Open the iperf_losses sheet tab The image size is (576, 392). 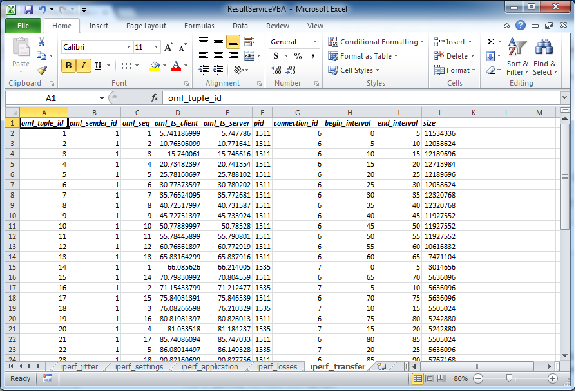(x=277, y=366)
